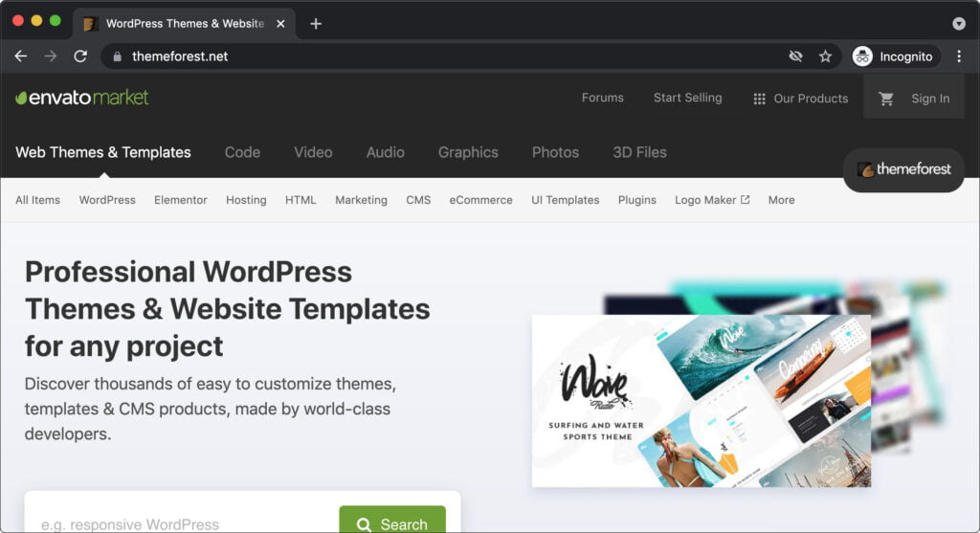980x533 pixels.
Task: Go back with the browser back arrow
Action: 21,56
